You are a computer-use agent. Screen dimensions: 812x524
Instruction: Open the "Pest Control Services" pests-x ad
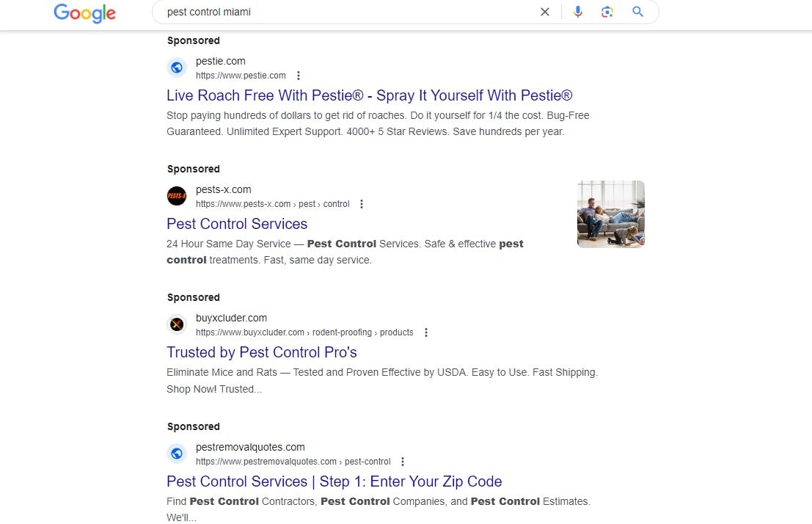(237, 224)
